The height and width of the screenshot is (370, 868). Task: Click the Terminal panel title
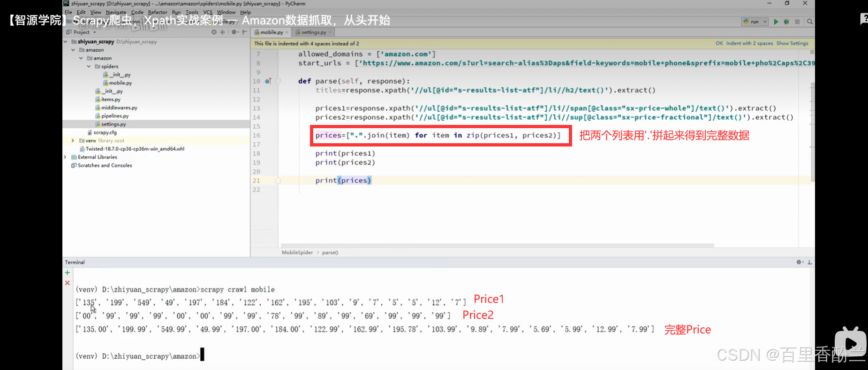click(x=75, y=262)
